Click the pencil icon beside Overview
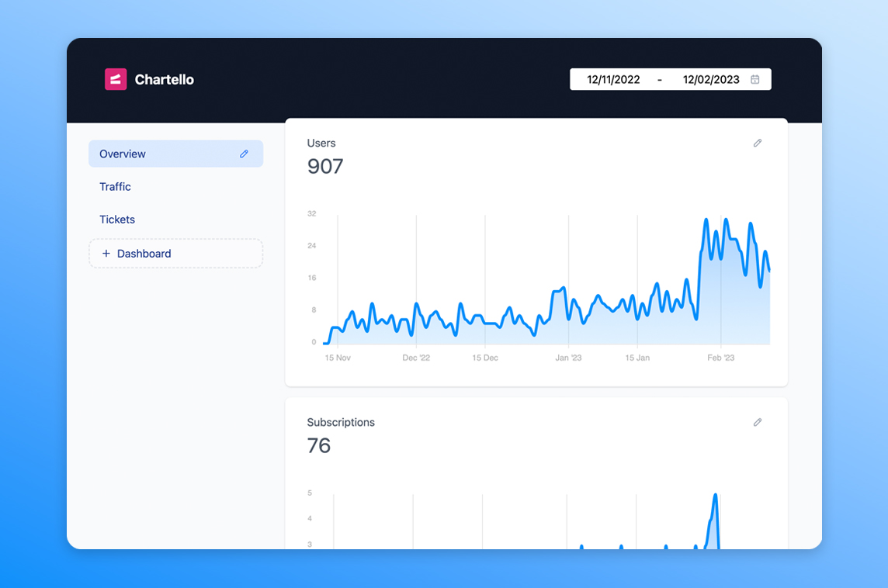This screenshot has height=588, width=888. click(244, 154)
